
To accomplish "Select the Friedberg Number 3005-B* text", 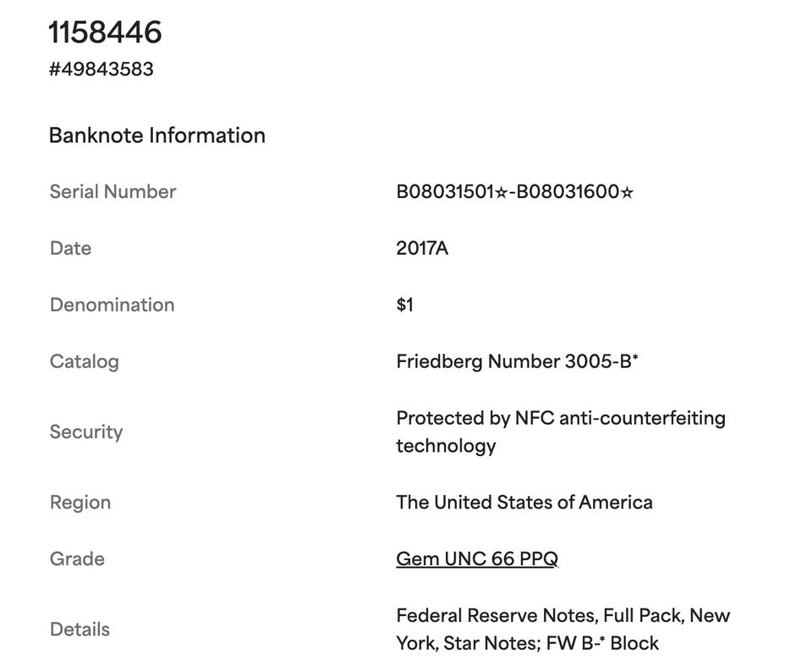I will [x=517, y=362].
